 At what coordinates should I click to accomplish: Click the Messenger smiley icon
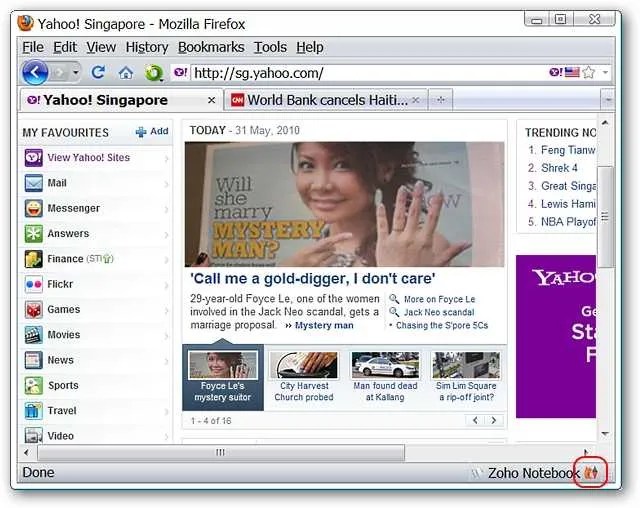pos(33,208)
